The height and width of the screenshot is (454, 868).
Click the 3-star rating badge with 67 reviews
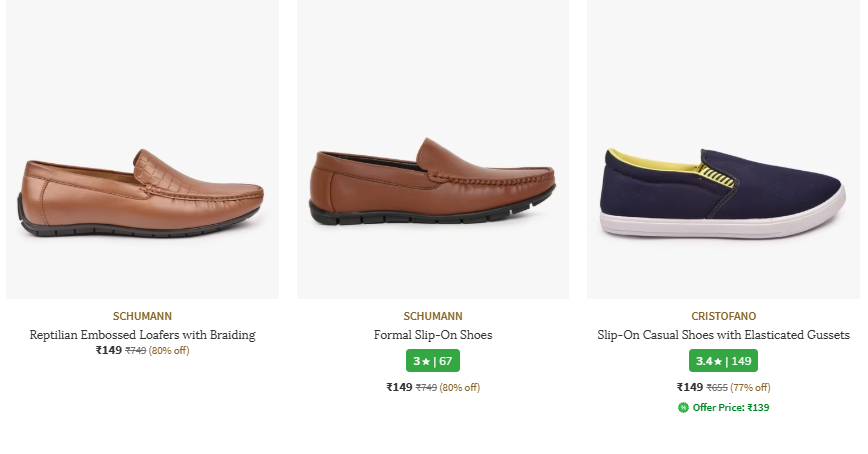point(433,361)
